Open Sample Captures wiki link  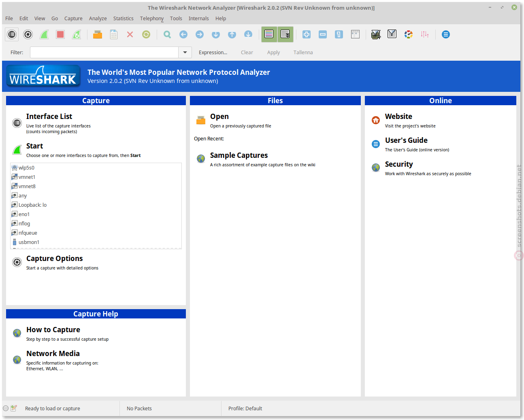(x=239, y=155)
